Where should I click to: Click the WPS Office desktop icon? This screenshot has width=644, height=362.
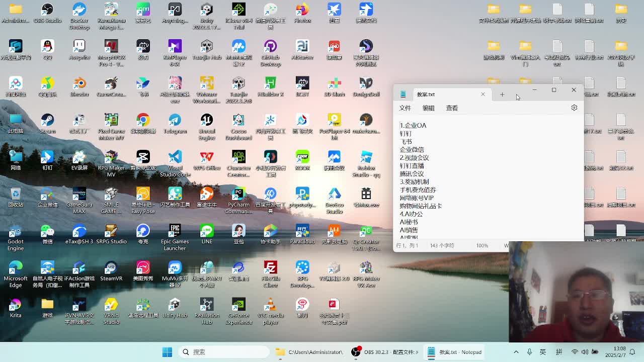pyautogui.click(x=207, y=160)
